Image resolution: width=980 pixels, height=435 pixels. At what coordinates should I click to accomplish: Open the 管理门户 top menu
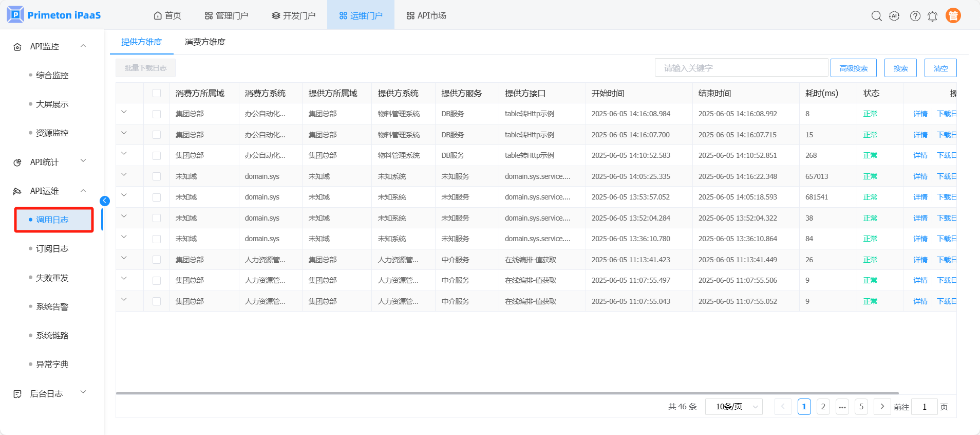click(x=227, y=15)
